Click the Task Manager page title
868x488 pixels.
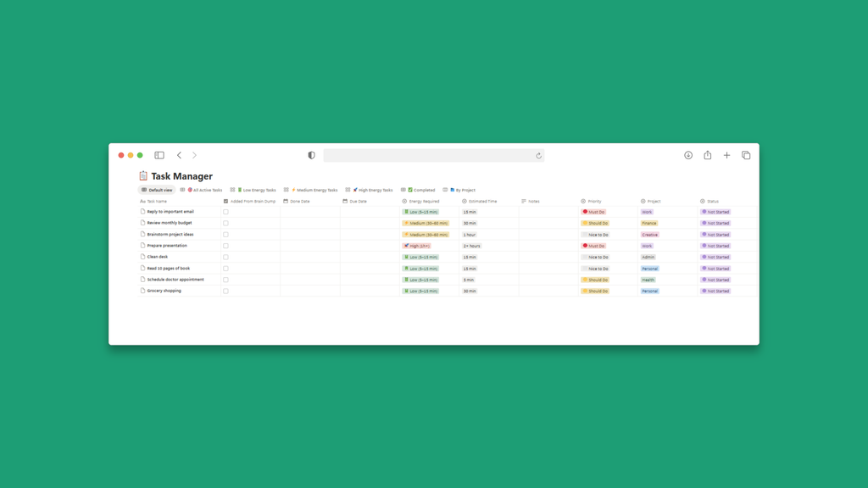181,176
